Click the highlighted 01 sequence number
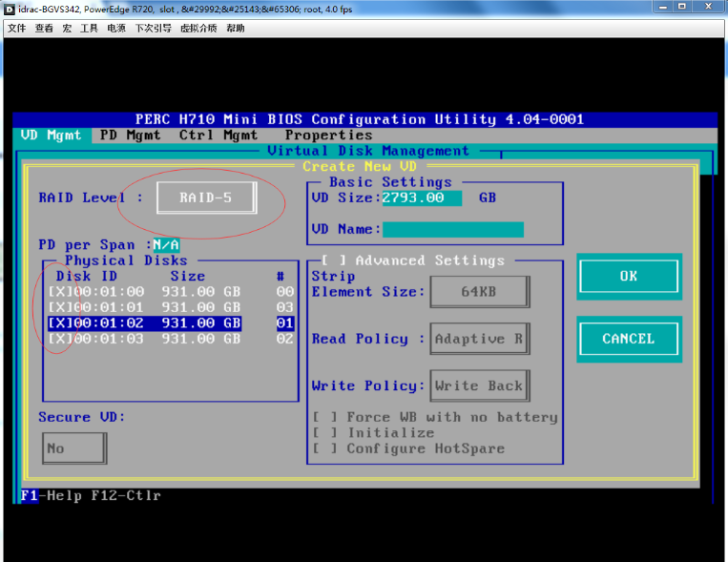The image size is (728, 562). 285,323
